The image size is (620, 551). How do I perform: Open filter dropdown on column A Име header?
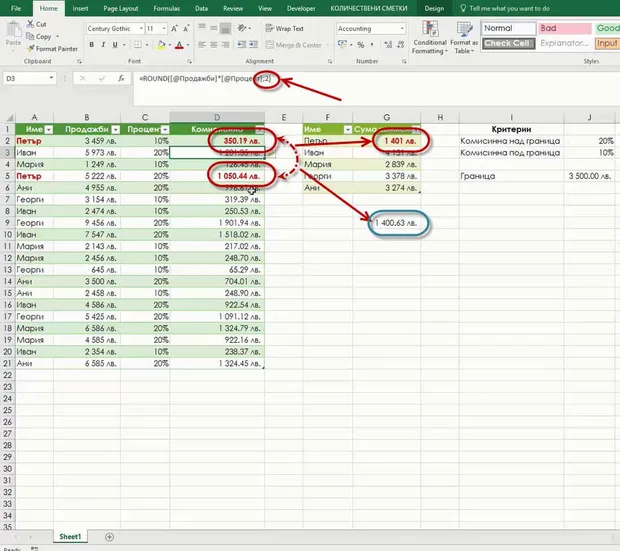[49, 130]
